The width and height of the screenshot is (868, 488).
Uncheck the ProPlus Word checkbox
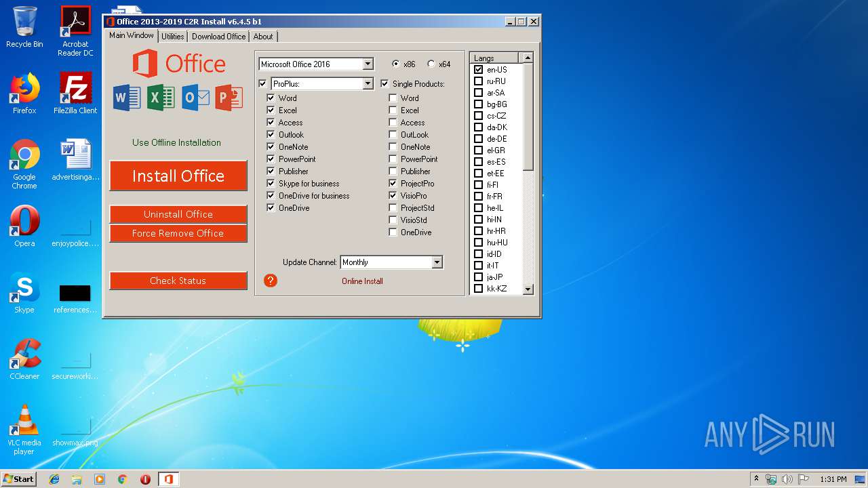pos(271,98)
